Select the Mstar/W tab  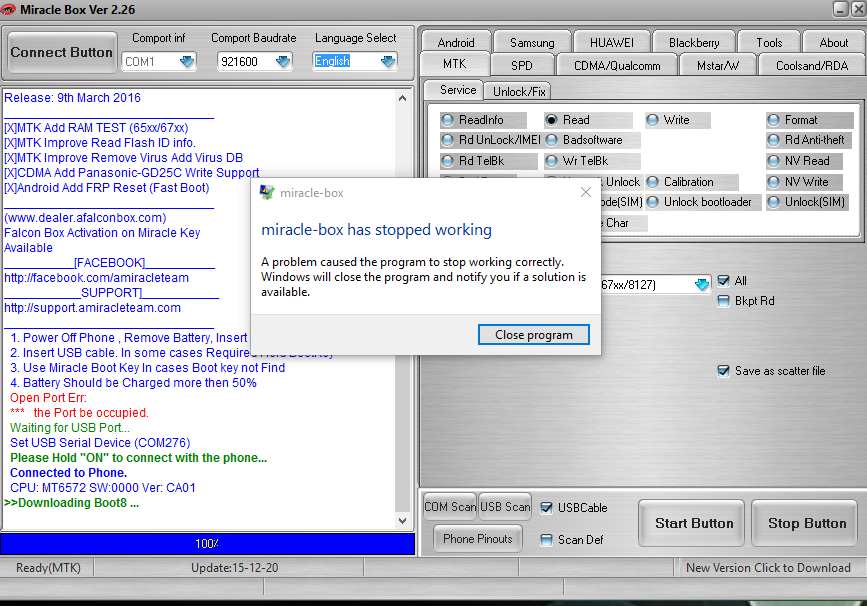click(x=718, y=65)
